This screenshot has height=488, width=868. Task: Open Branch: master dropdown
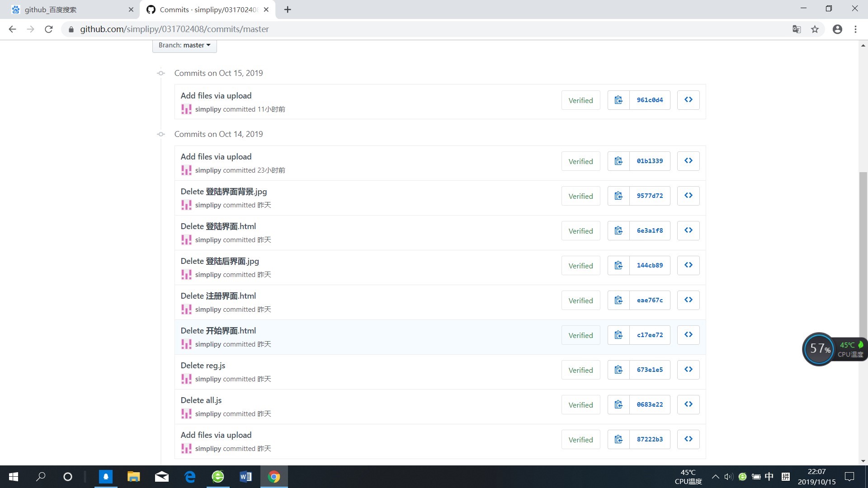[x=184, y=45]
